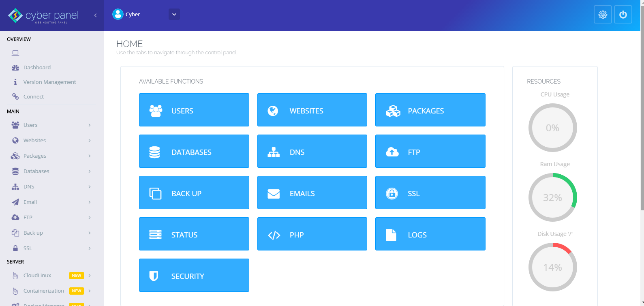
Task: Click the lock icon on SSL tile
Action: 392,193
